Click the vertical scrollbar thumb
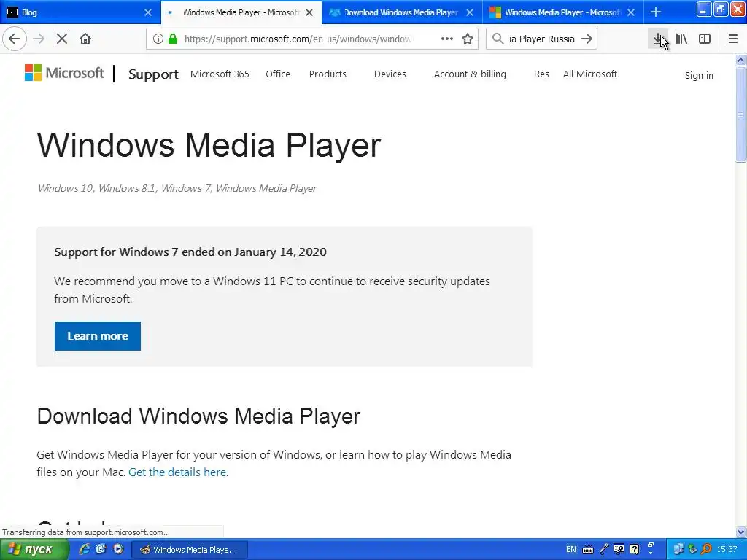 tap(740, 114)
